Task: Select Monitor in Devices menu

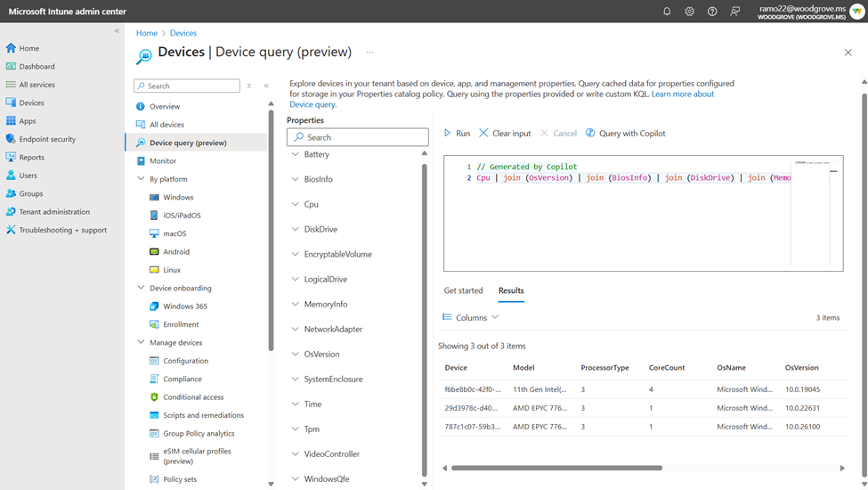Action: coord(163,161)
